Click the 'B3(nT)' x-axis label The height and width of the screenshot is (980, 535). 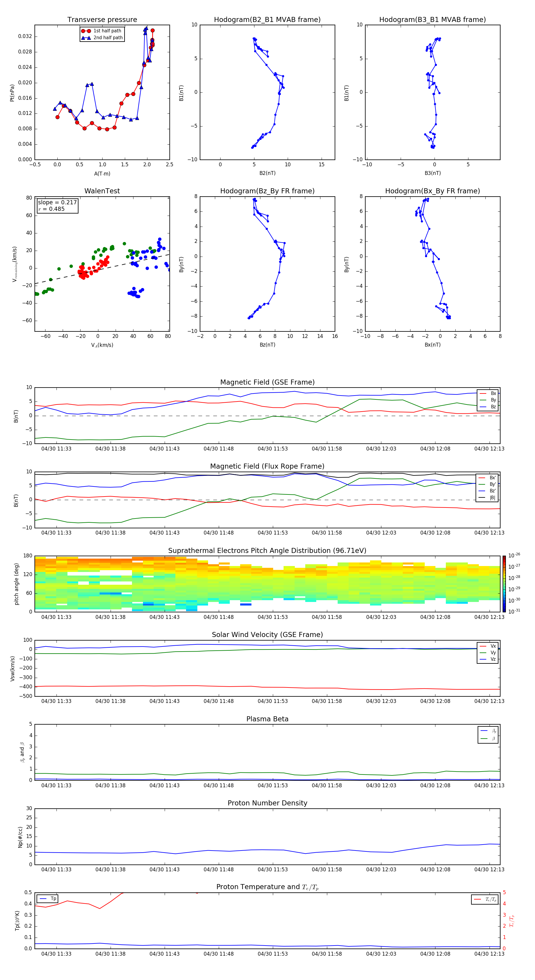click(x=432, y=173)
